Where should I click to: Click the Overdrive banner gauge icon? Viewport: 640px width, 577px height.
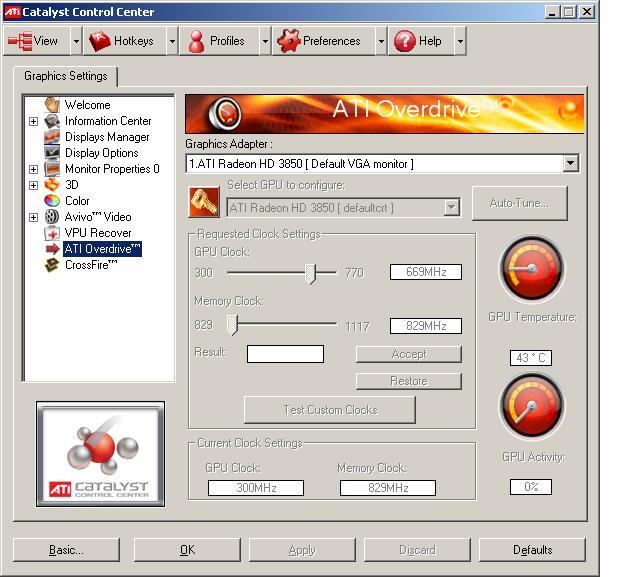225,114
